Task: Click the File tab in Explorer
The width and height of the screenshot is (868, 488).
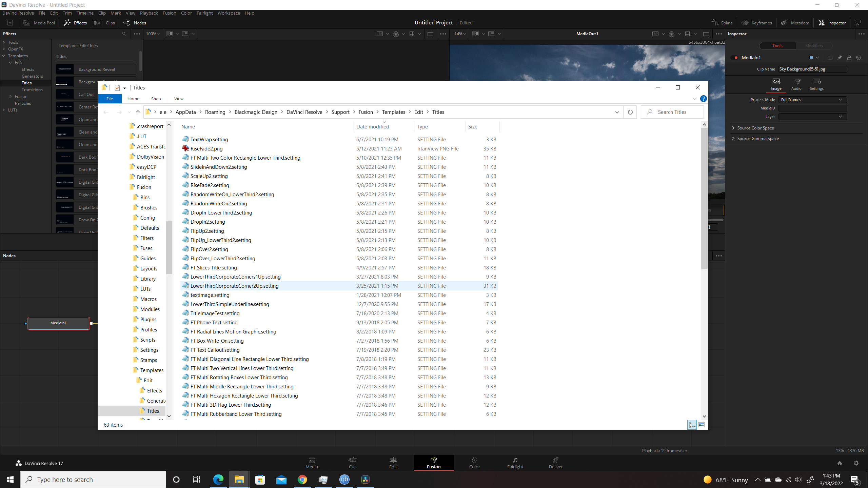Action: tap(110, 99)
